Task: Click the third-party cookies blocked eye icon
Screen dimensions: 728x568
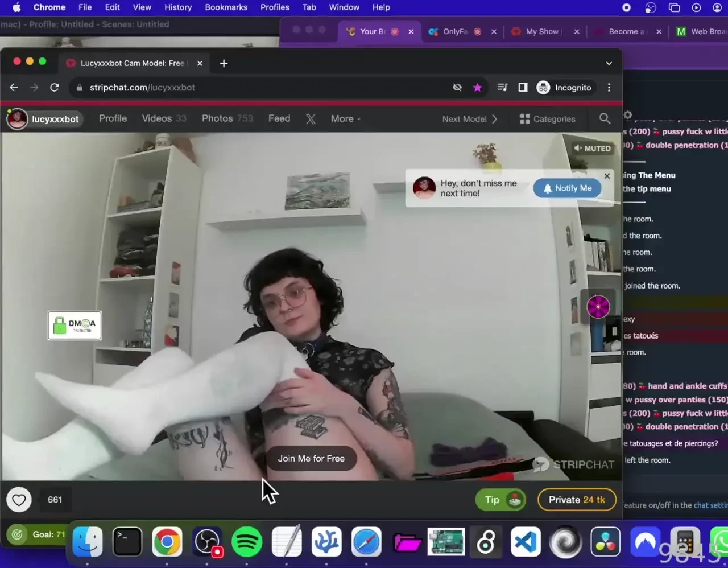Action: (457, 87)
